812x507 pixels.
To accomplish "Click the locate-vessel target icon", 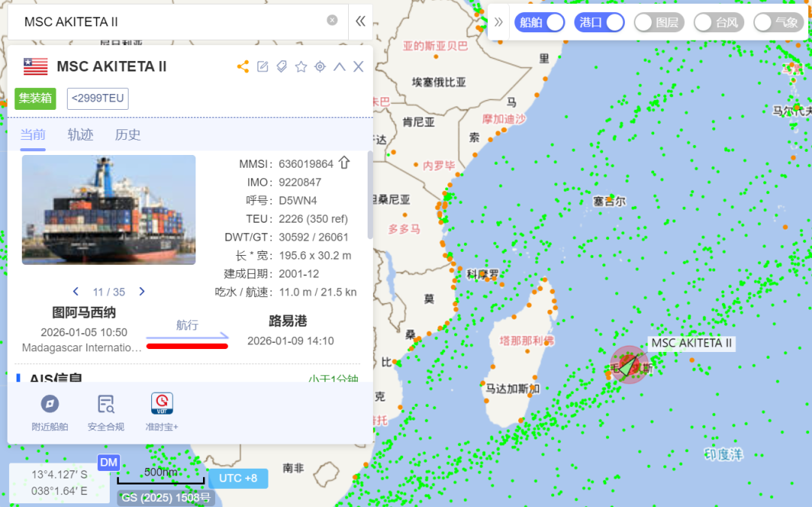I will click(320, 66).
